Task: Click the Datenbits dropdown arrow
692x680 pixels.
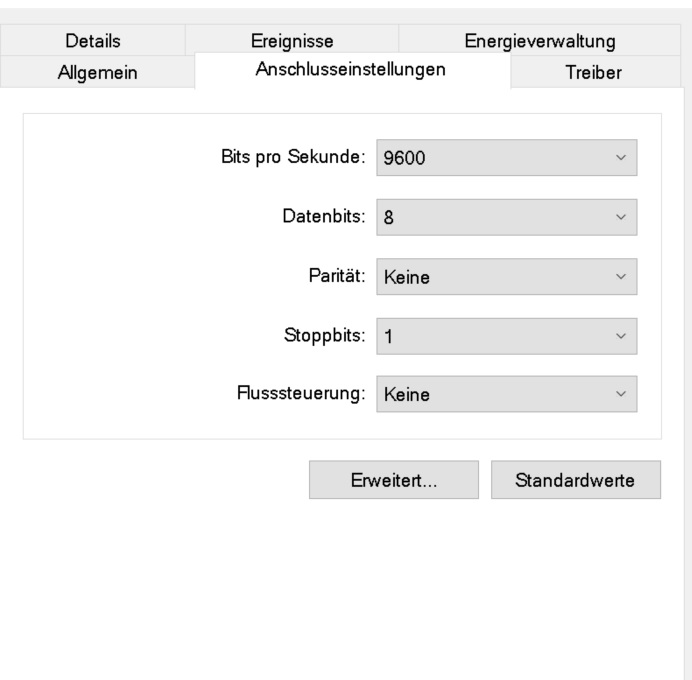Action: [621, 217]
